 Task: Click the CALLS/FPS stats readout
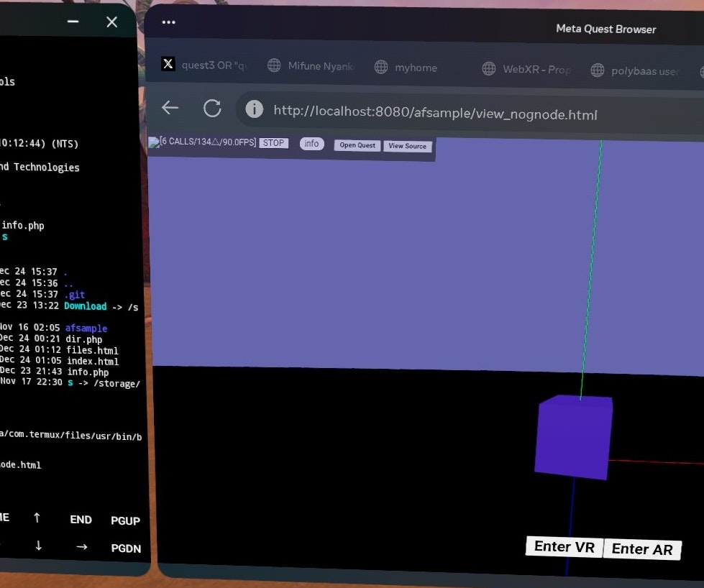208,142
